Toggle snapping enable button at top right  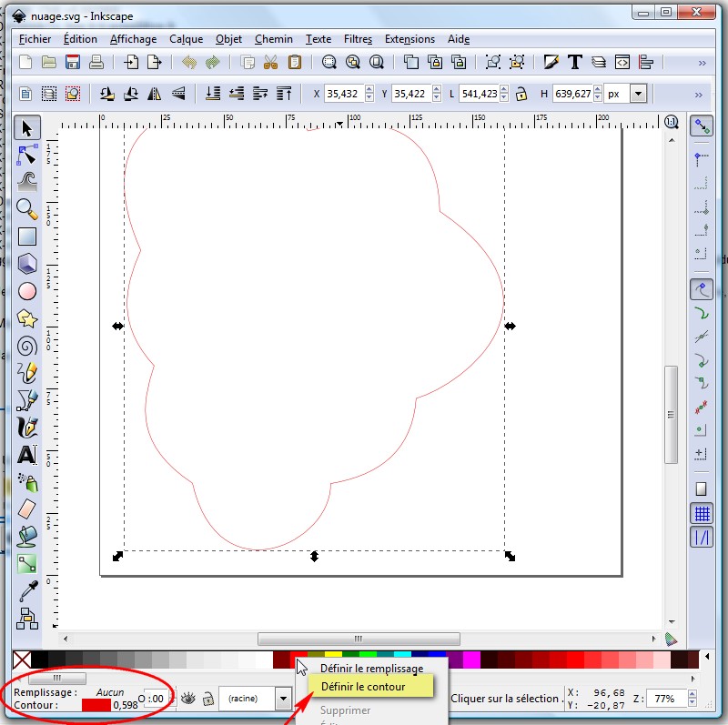(x=701, y=126)
